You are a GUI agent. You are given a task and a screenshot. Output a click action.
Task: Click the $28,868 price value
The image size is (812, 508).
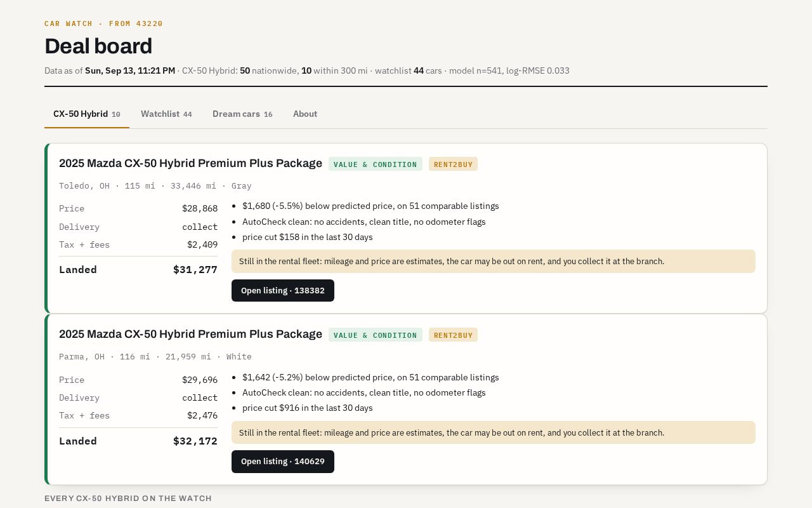[x=200, y=209]
